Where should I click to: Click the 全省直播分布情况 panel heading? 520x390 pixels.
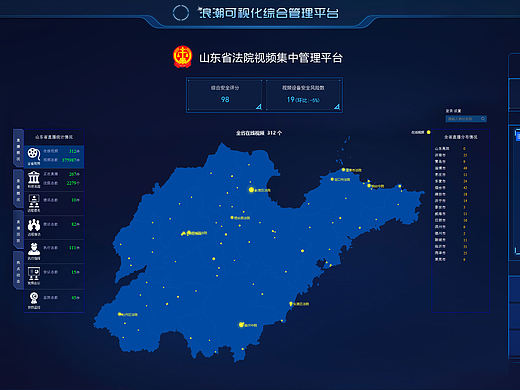(x=461, y=137)
